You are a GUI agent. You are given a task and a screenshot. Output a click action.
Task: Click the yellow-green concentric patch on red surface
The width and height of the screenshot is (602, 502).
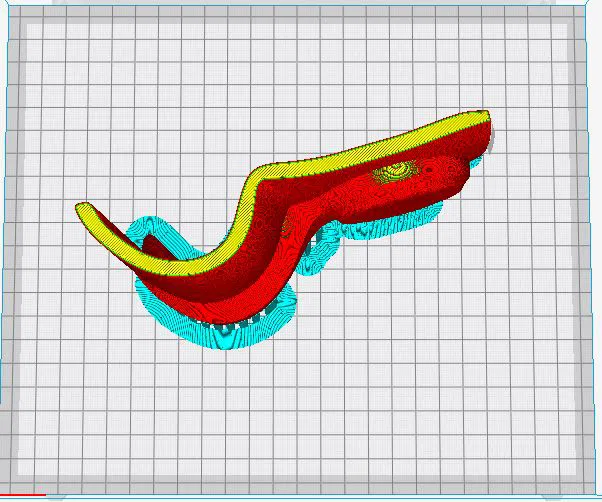[394, 171]
